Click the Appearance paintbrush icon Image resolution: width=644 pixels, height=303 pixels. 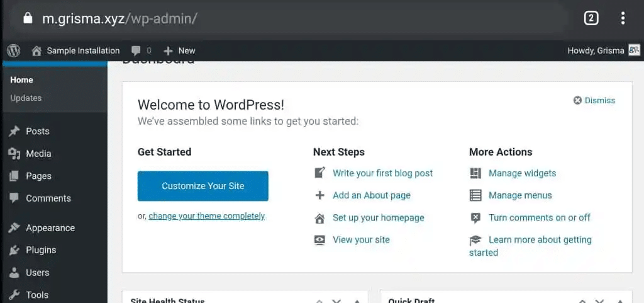(14, 228)
